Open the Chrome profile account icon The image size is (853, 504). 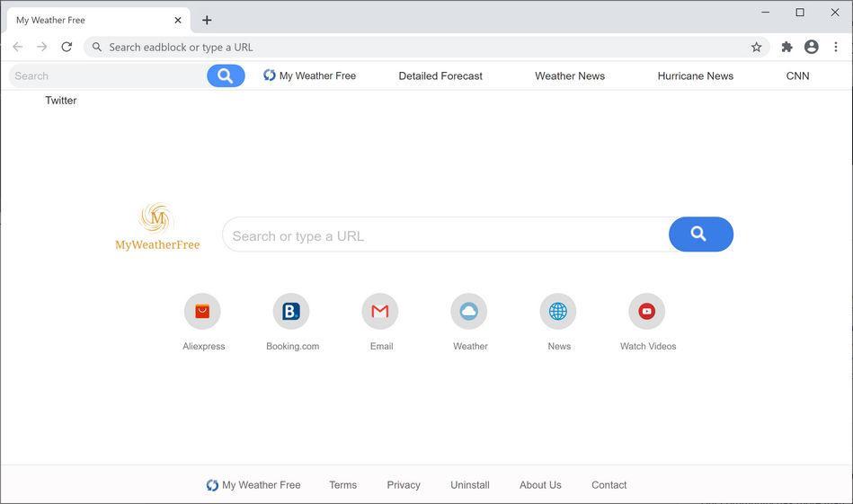pyautogui.click(x=812, y=47)
